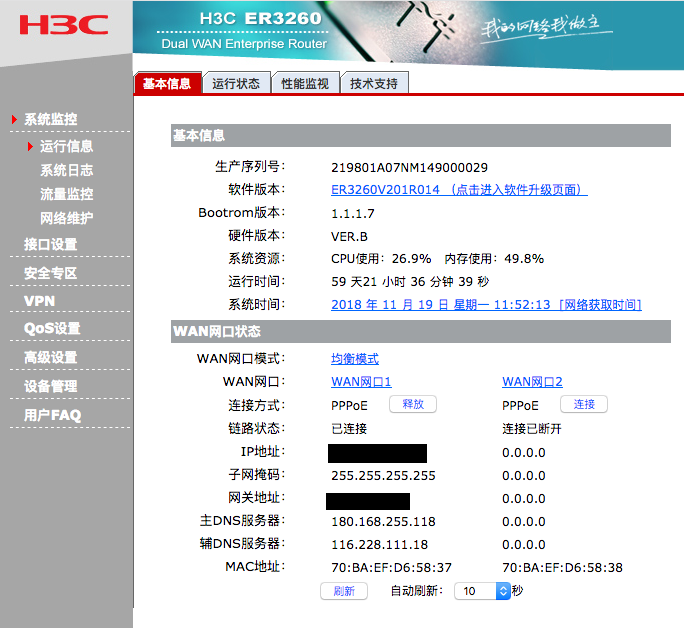Viewport: 684px width, 628px height.
Task: Click serial number 219801A07NM149000029
Action: click(x=410, y=167)
